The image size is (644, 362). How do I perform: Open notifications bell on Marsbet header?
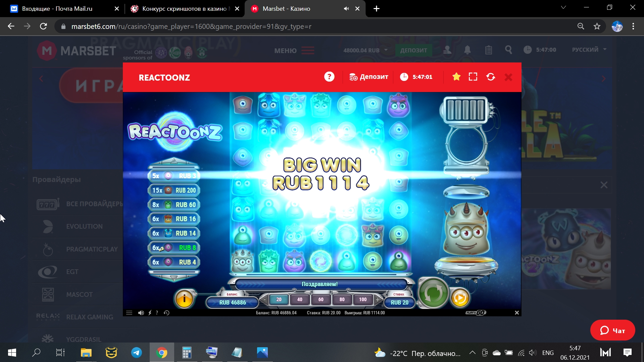coord(467,50)
